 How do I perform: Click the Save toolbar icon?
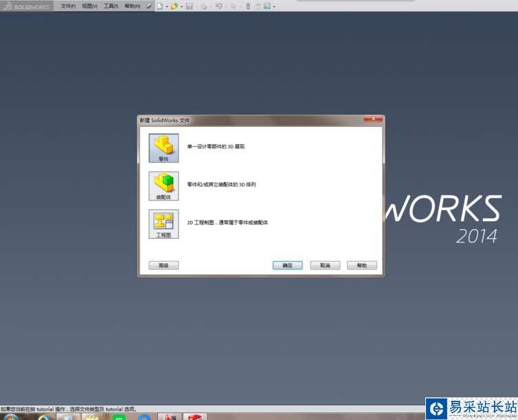(x=190, y=6)
